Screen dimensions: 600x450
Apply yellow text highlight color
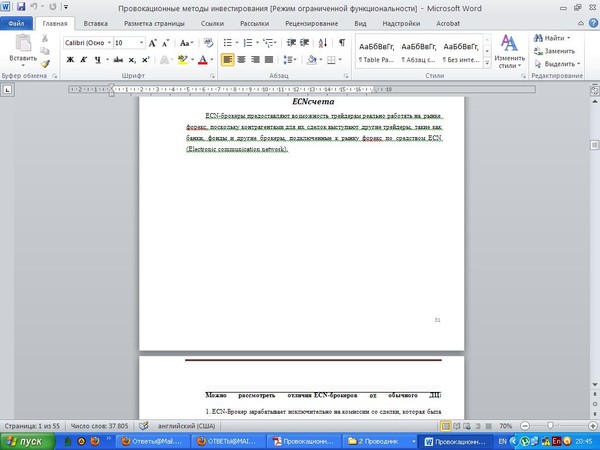click(x=183, y=60)
